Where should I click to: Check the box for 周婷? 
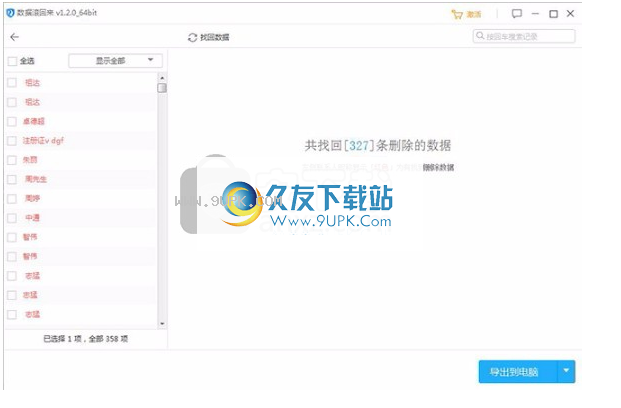pyautogui.click(x=12, y=199)
